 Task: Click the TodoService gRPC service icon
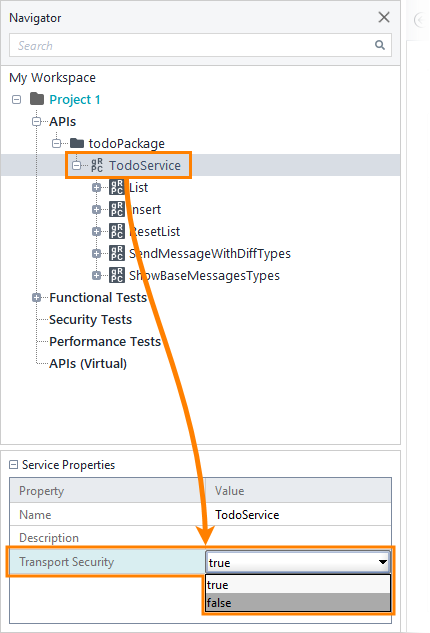pyautogui.click(x=97, y=165)
